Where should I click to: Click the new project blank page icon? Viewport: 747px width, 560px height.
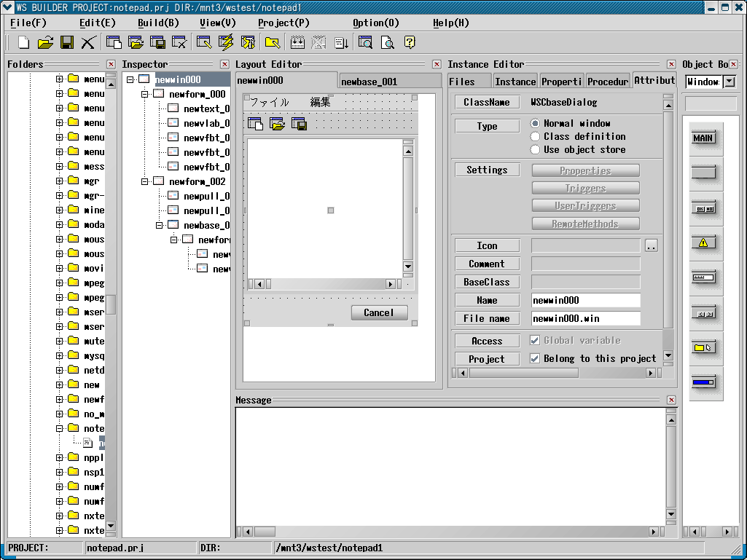click(23, 42)
